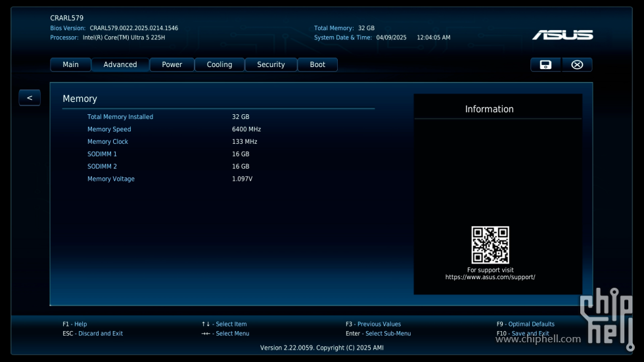Screen dimensions: 644x362
Task: Click the 6400 MHz speed value
Action: point(246,129)
